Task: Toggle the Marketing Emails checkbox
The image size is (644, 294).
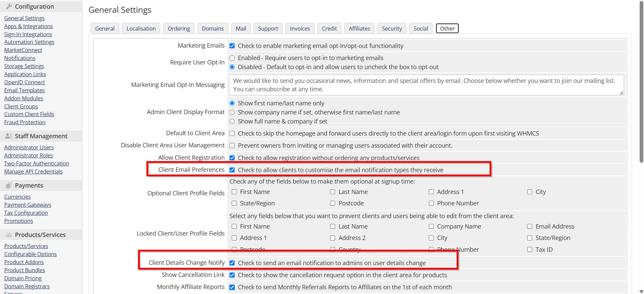Action: (232, 46)
